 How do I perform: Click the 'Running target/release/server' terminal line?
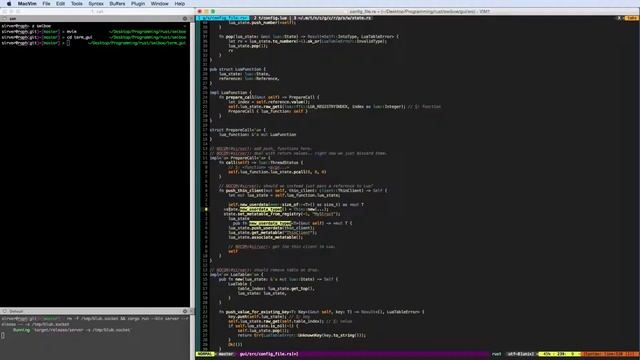[72, 330]
